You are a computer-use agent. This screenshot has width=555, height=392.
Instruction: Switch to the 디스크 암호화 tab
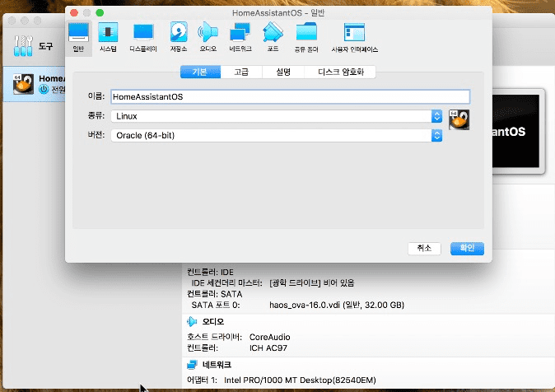[x=340, y=72]
